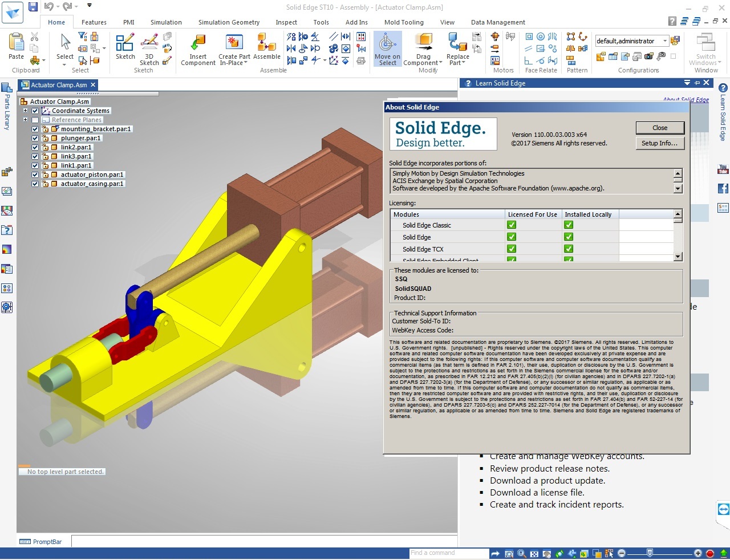
Task: Click zoom slider handle in status bar
Action: click(650, 553)
